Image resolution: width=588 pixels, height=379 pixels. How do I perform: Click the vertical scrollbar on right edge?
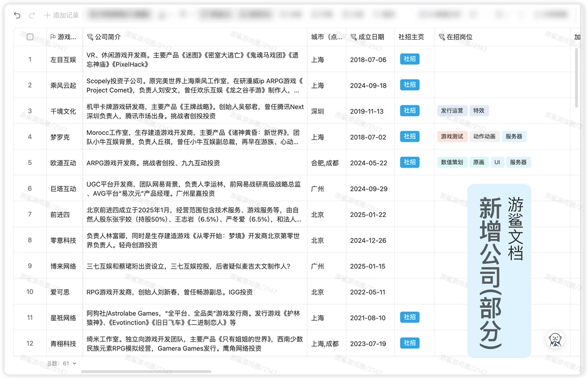577,78
